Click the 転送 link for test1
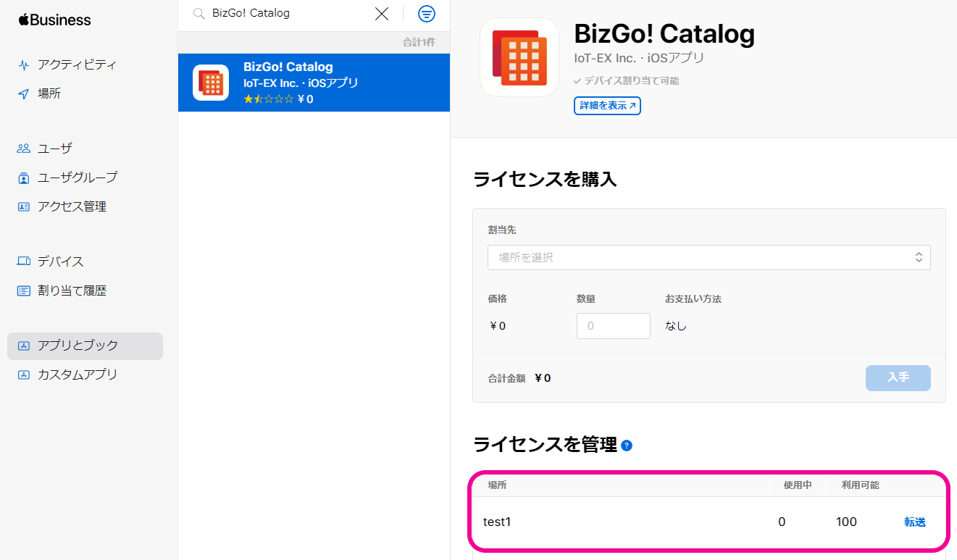Screen dimensions: 957x560 click(x=914, y=522)
